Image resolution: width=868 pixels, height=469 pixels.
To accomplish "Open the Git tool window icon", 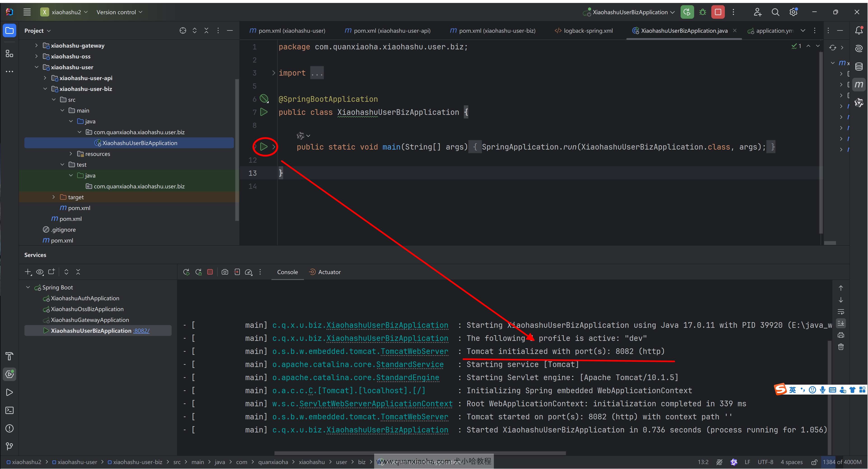I will 9,446.
